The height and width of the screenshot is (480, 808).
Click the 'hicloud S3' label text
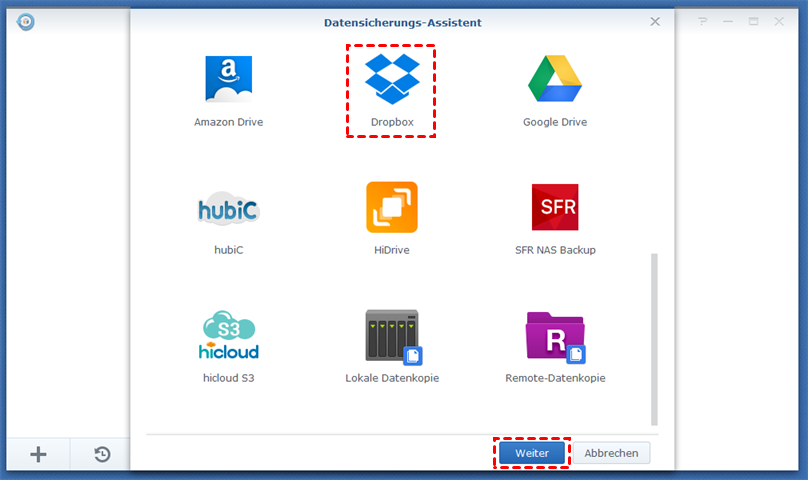[229, 378]
